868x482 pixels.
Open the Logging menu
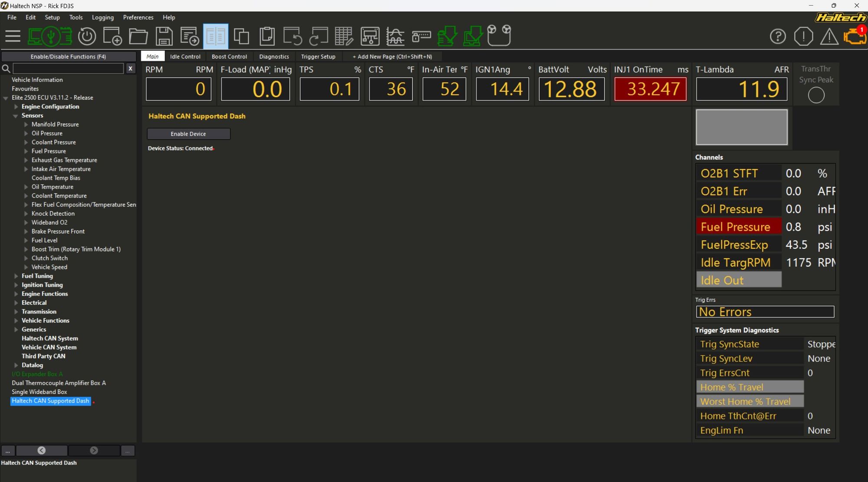[x=102, y=17]
